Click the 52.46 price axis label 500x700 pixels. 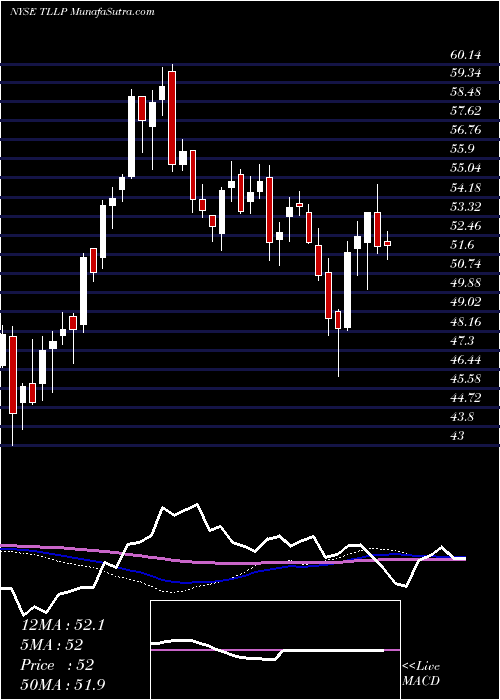466,226
